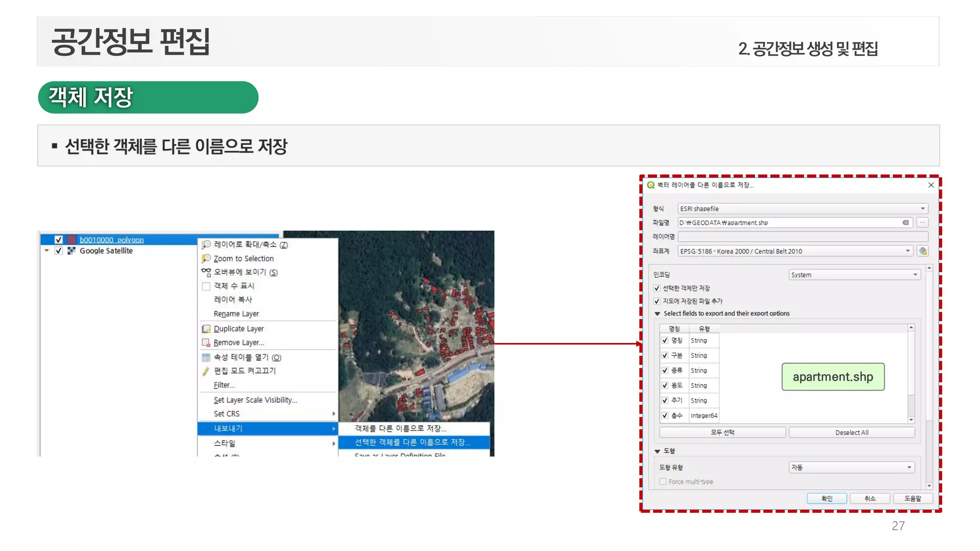Image resolution: width=980 pixels, height=551 pixels.
Task: Open attribute table via table icon
Action: tap(206, 357)
